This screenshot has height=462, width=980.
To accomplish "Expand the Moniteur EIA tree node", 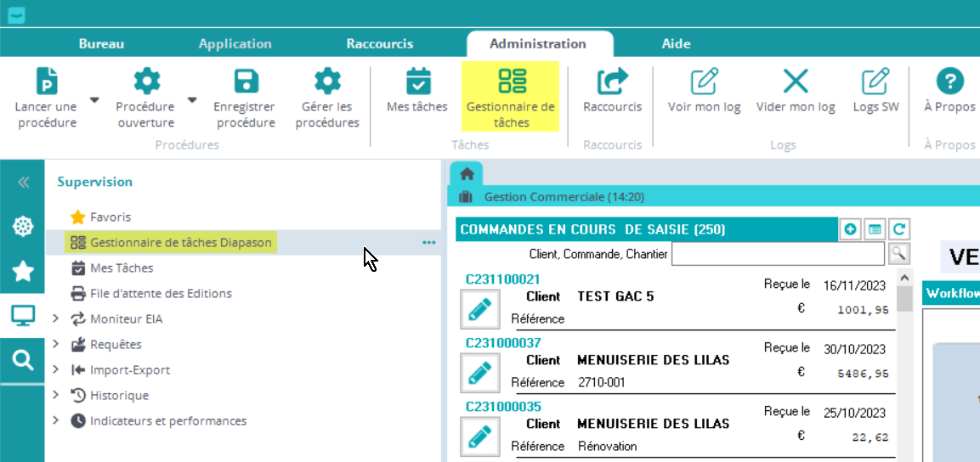I will pos(56,319).
